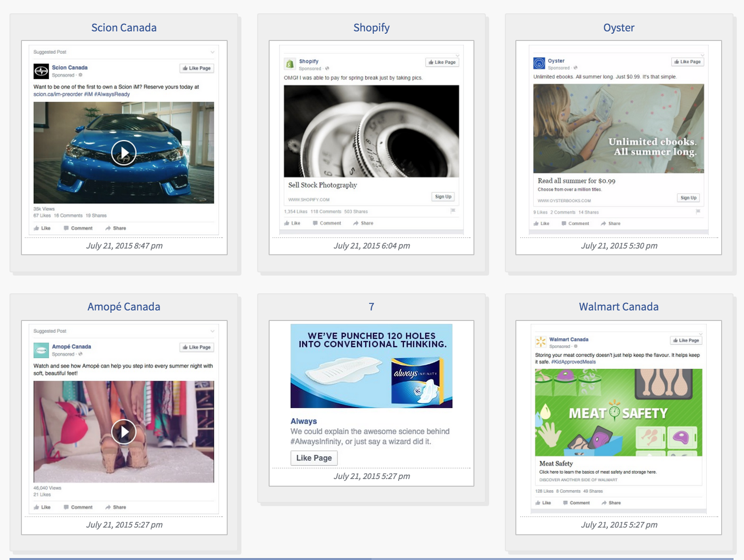Click Sign Up on Oyster ad
744x560 pixels.
688,198
